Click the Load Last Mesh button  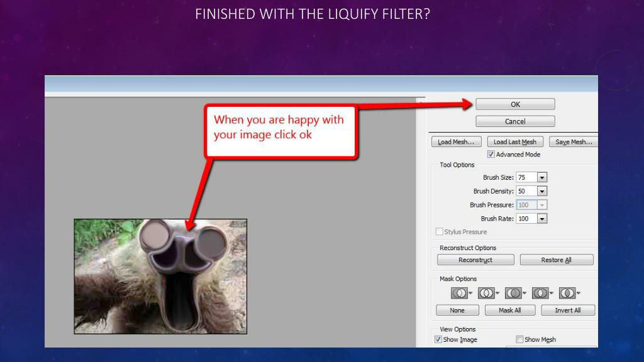(515, 141)
